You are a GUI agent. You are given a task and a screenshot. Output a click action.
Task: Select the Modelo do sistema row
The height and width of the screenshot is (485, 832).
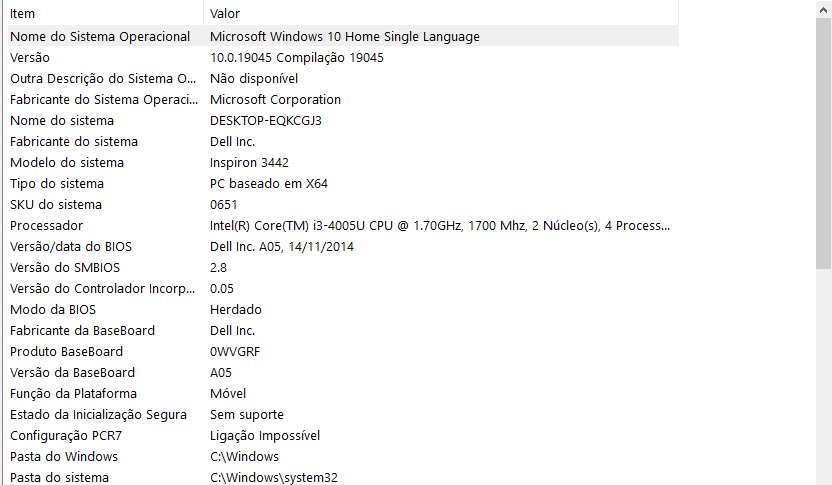(100, 163)
